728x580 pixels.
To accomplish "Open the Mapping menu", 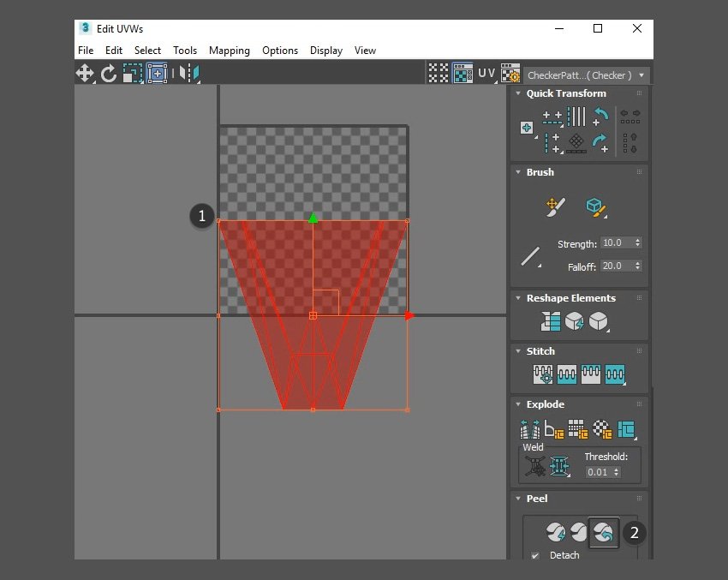I will click(229, 51).
